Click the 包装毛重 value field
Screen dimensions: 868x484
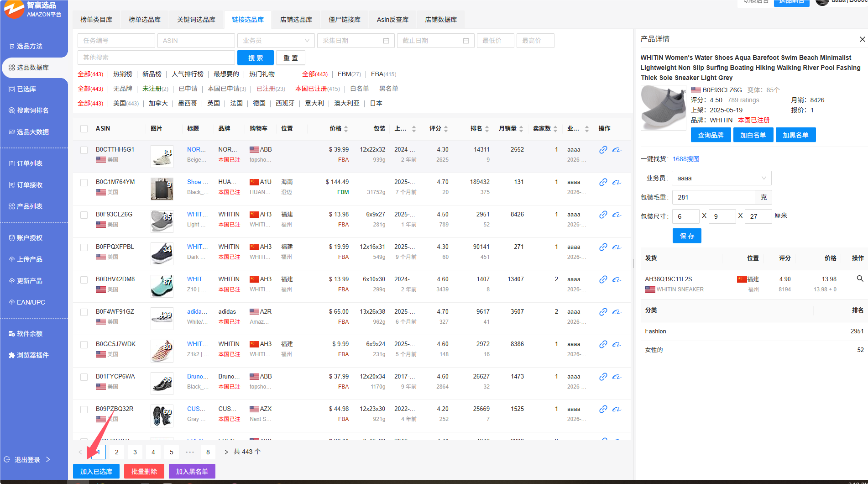(714, 197)
